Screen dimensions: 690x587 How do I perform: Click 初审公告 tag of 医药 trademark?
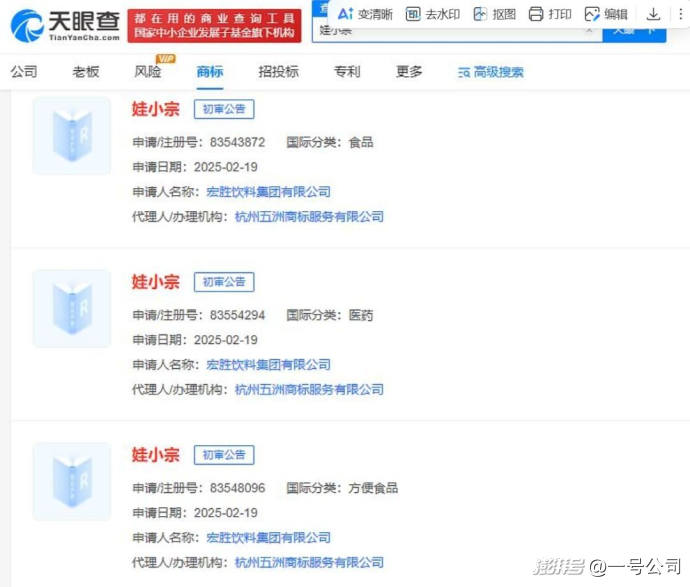coord(224,282)
